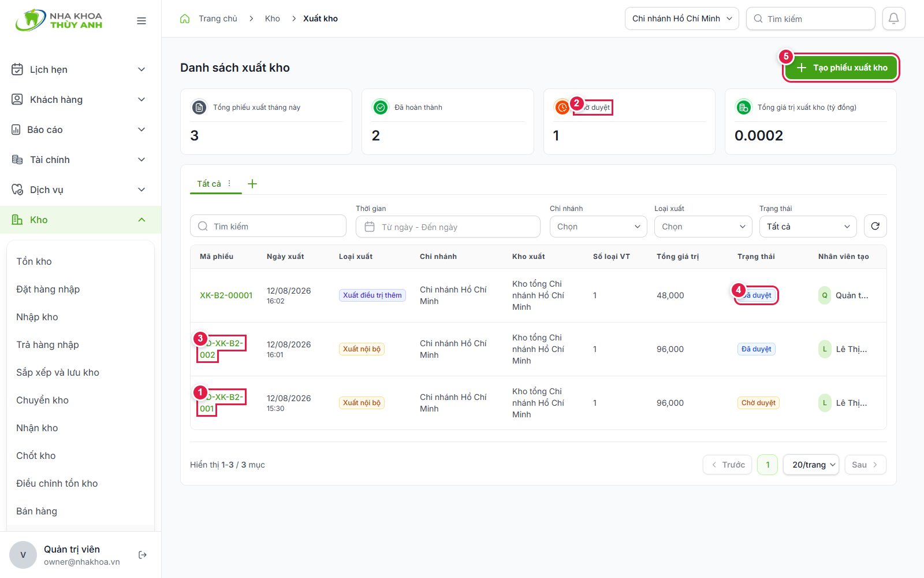Image resolution: width=924 pixels, height=578 pixels.
Task: Click the green checkmark icon on the Đã hoàn thành card
Action: (381, 108)
